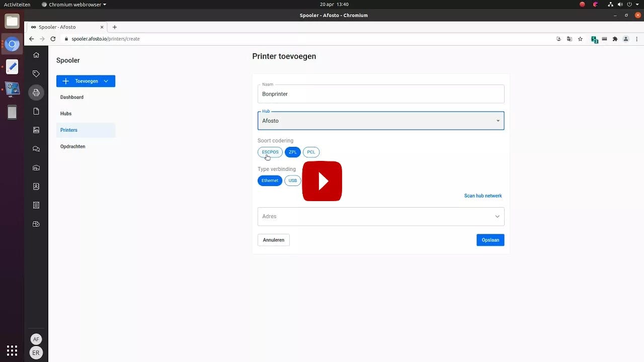644x362 pixels.
Task: Open the contacts icon in the sidebar
Action: pos(36,186)
